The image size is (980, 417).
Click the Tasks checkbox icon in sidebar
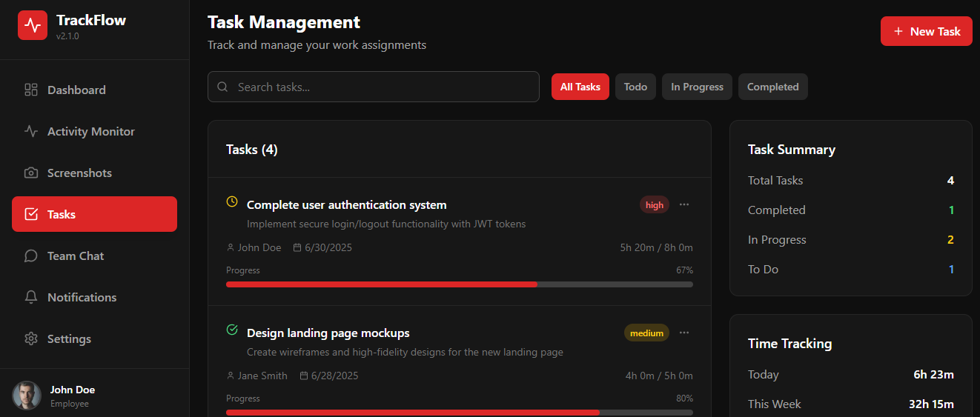(31, 214)
